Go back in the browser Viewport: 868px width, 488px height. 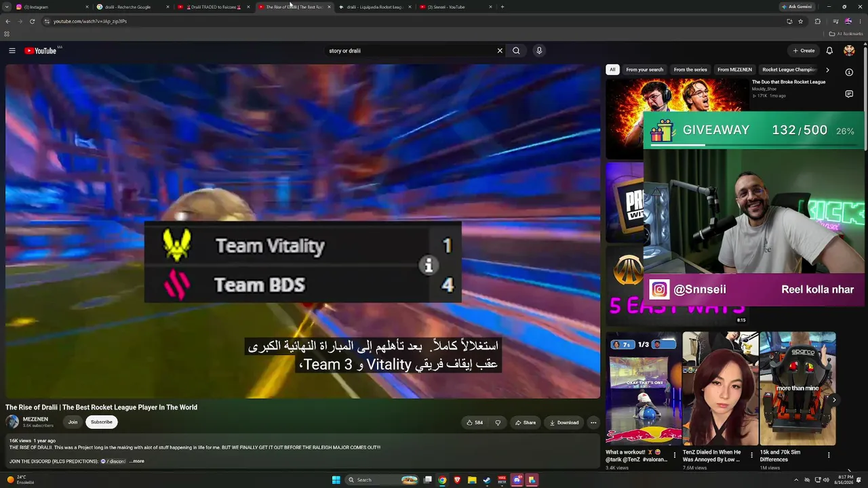pyautogui.click(x=7, y=21)
